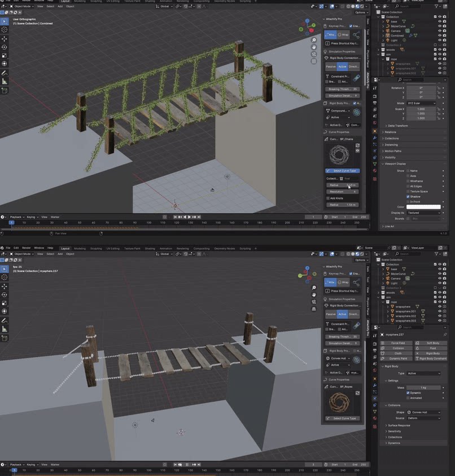Open Window menu in bottom window
Screen dimensions: 455x476
tap(39, 248)
